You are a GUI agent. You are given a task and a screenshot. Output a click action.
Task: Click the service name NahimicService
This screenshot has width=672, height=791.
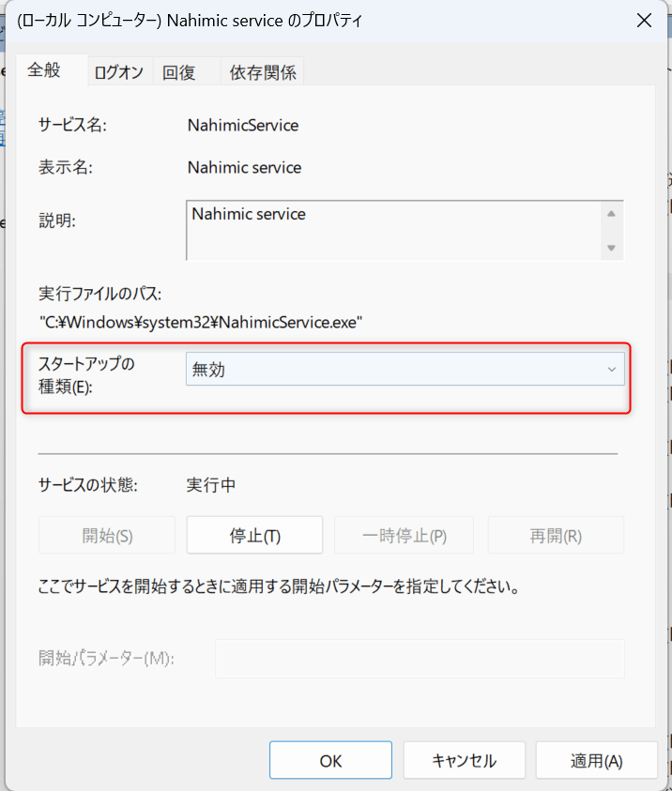click(243, 125)
